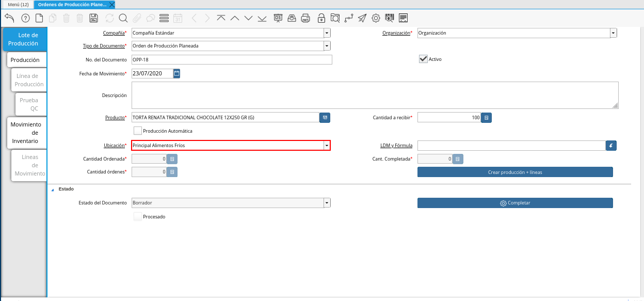The image size is (644, 301).
Task: Open the help question mark icon
Action: pos(25,18)
